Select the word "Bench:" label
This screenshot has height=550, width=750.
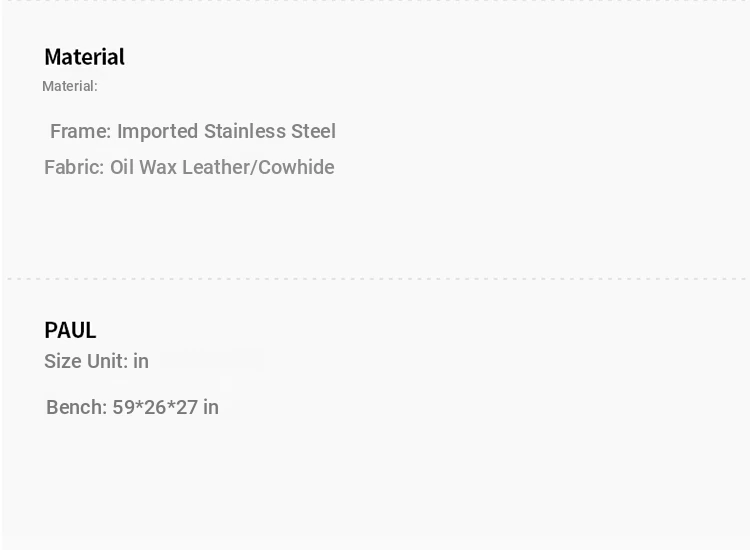point(76,408)
